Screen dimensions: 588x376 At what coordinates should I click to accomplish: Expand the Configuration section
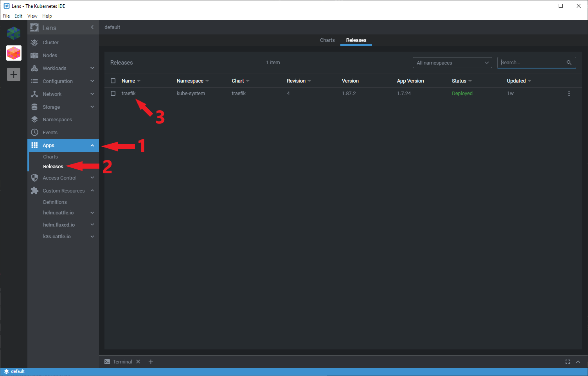[x=92, y=81]
